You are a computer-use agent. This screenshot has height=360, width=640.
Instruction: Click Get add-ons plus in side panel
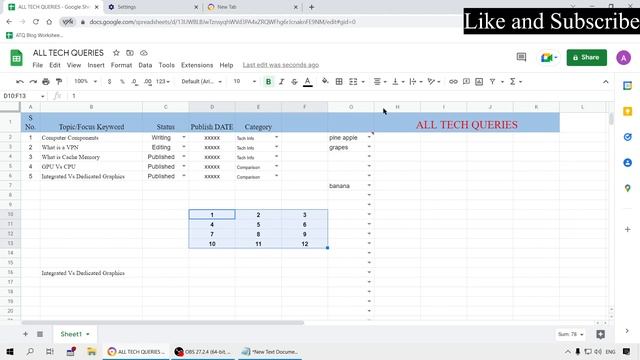(x=628, y=229)
